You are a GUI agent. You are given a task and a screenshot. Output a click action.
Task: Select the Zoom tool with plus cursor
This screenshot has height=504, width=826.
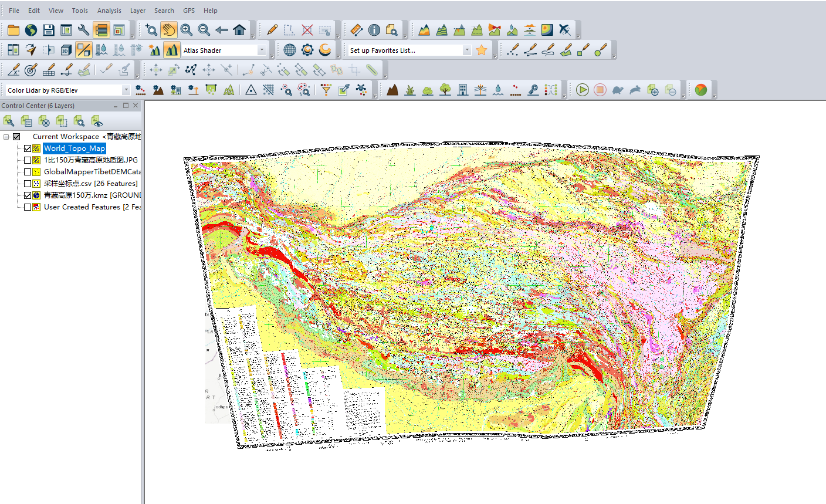tap(151, 30)
